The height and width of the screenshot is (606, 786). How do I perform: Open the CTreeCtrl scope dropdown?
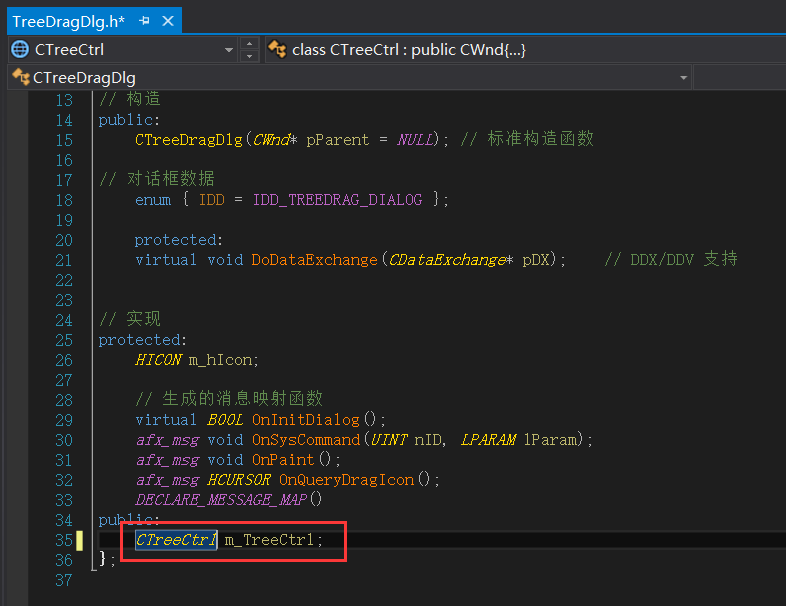tap(229, 50)
